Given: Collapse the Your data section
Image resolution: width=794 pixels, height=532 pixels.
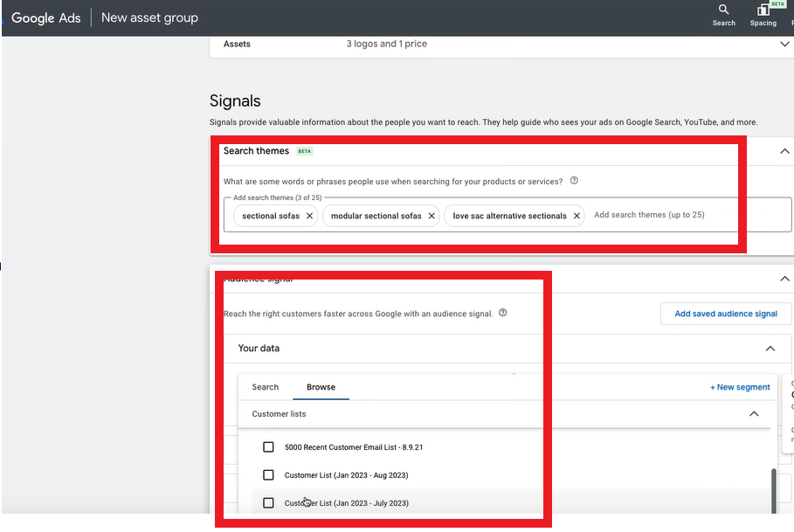Looking at the screenshot, I should tap(770, 349).
